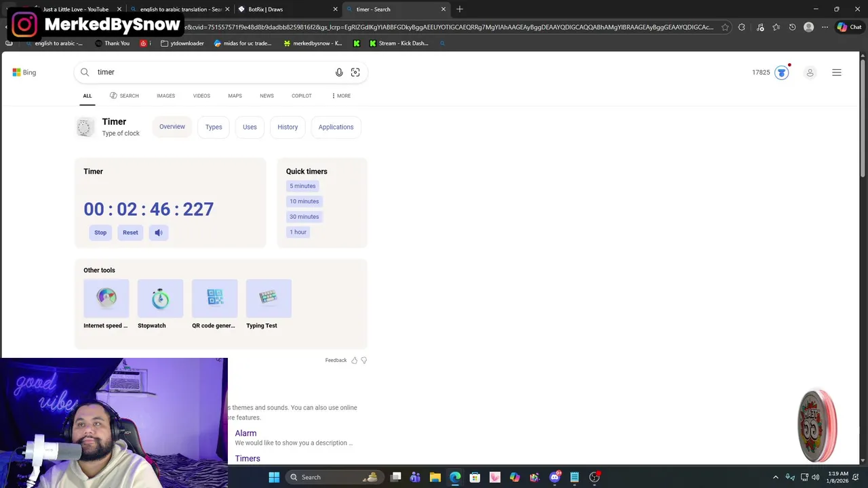Open Task View on taskbar

(x=396, y=477)
